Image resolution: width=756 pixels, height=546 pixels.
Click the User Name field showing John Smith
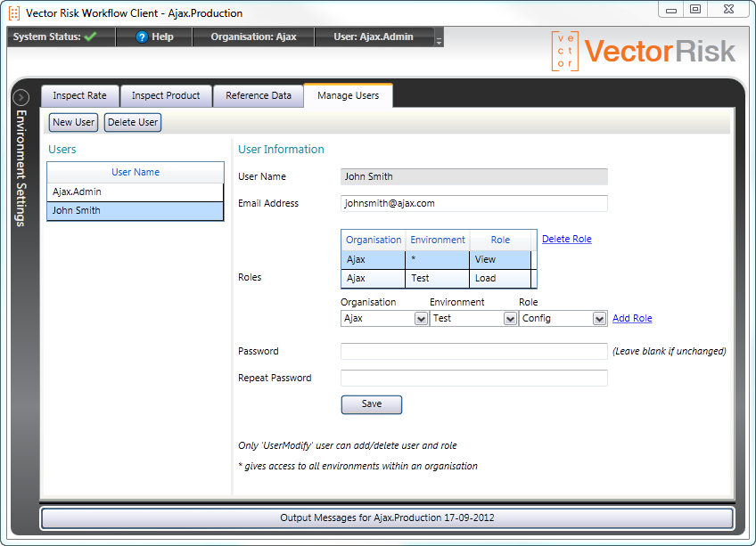click(474, 177)
